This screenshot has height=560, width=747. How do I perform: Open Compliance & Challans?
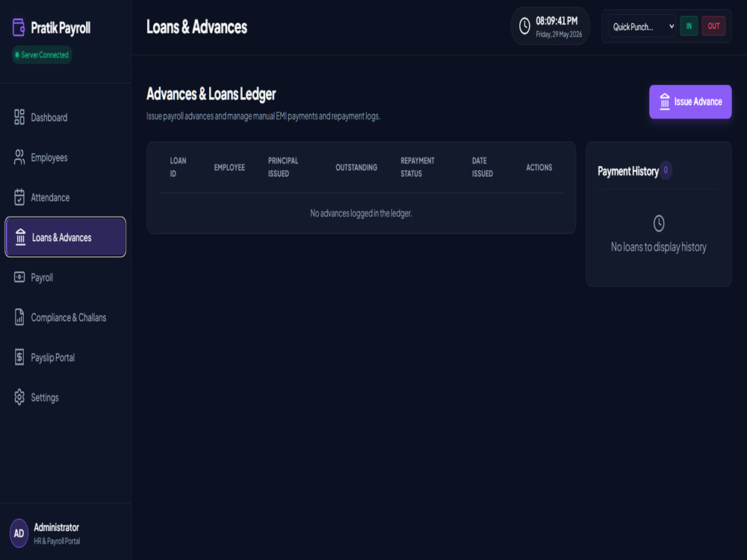coord(65,317)
